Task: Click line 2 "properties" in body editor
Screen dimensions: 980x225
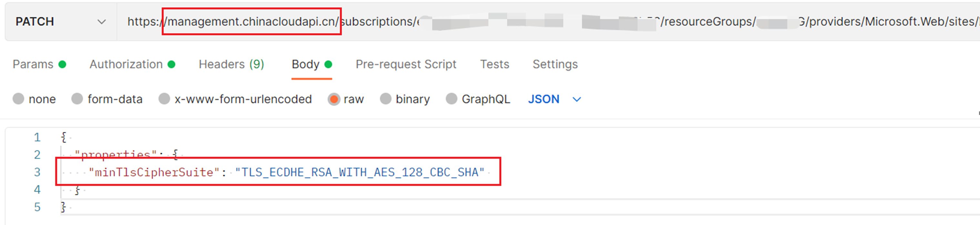Action: 116,155
